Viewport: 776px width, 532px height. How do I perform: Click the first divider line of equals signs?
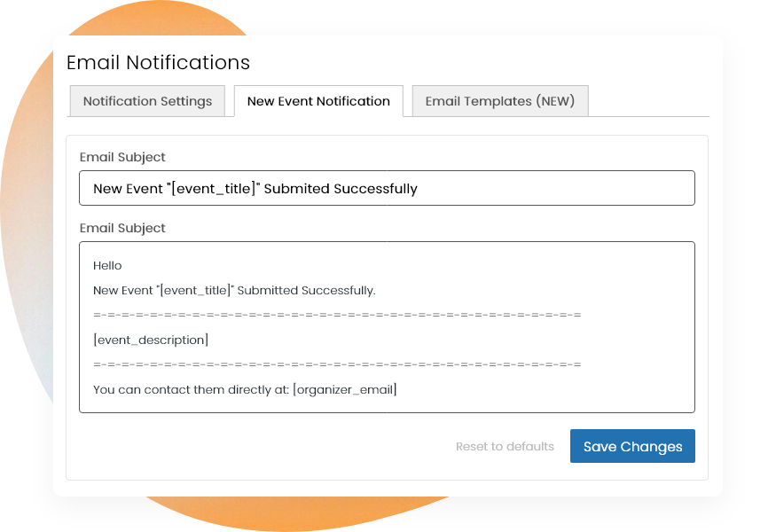(337, 313)
